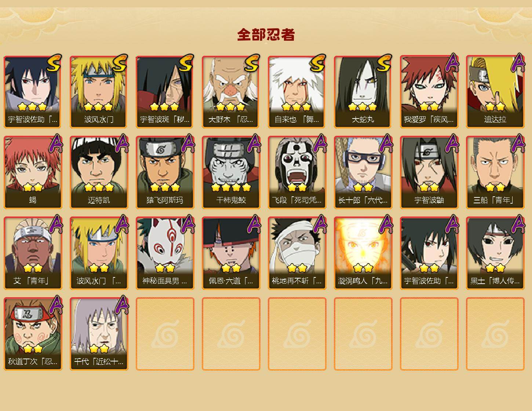Select the four-star 干柿鬼鲛 card
Screen dimensions: 532x411
tap(231, 172)
